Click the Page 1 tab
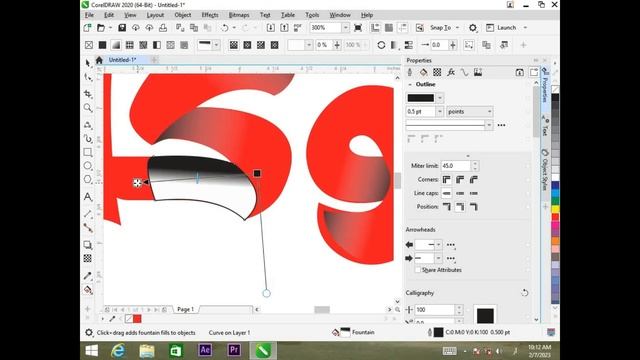 pyautogui.click(x=185, y=309)
